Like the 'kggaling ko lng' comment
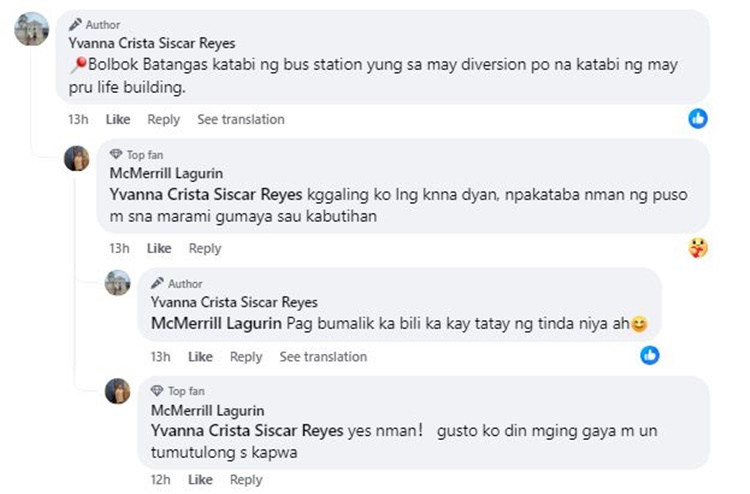Screen dimensions: 750x494 coord(159,248)
